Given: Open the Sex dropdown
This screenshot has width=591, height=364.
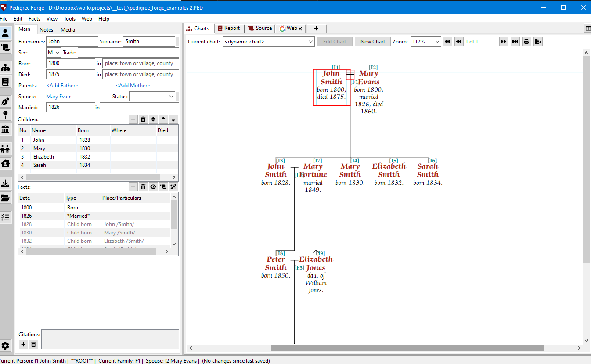Looking at the screenshot, I should tap(54, 53).
